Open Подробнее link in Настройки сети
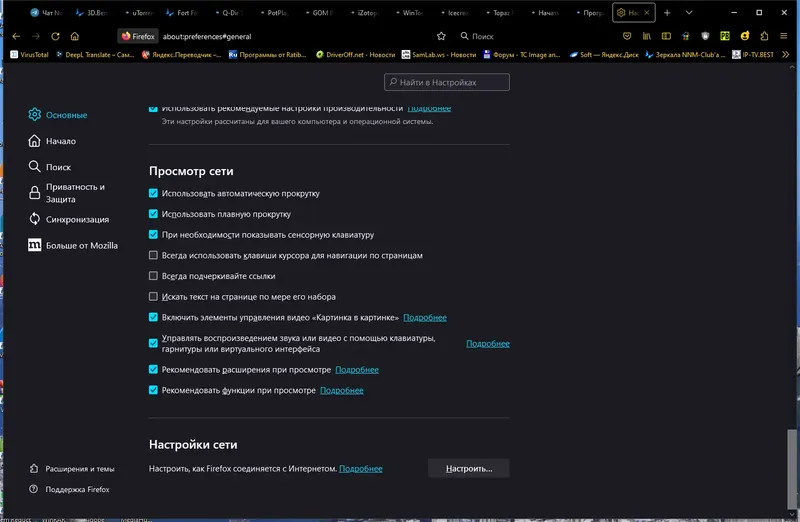Screen dimensions: 800x522 361,468
